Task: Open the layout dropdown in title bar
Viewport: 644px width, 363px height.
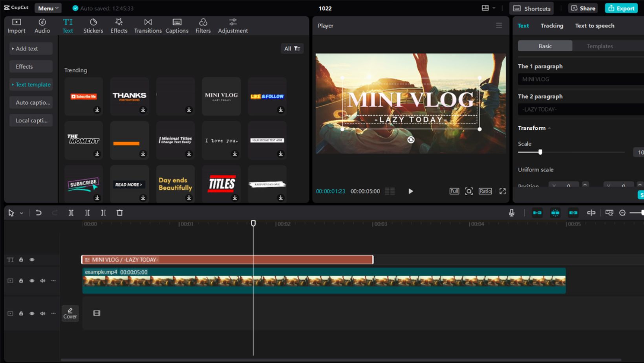Action: pos(488,8)
